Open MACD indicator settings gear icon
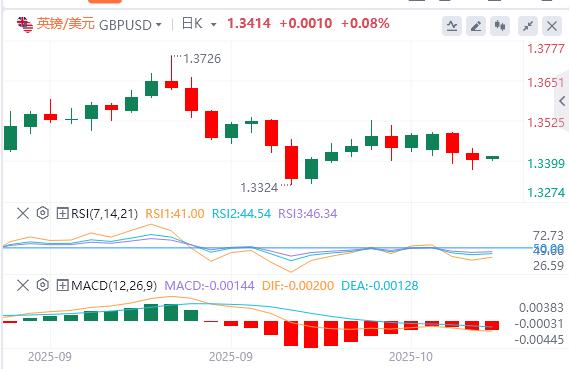 click(42, 285)
